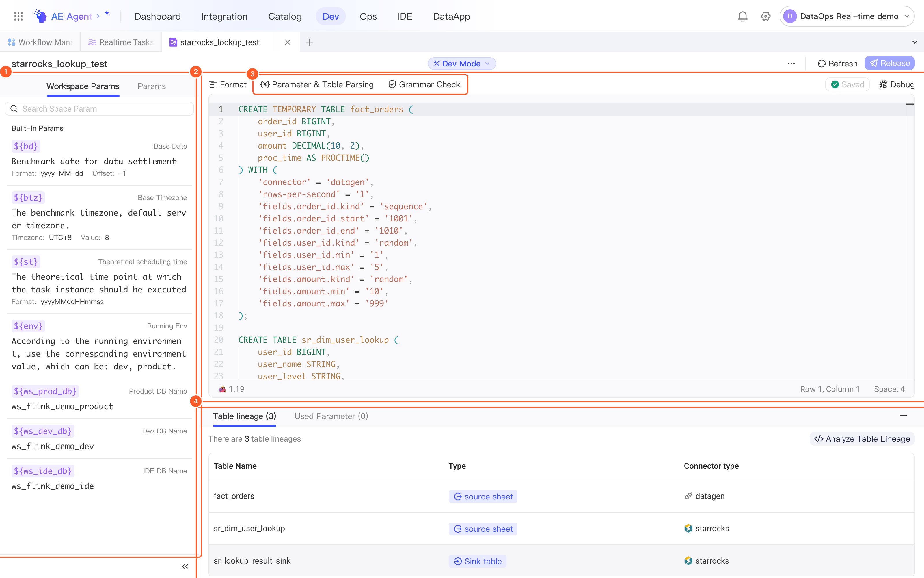Run Parameter & Table Parsing
924x578 pixels.
click(x=317, y=84)
